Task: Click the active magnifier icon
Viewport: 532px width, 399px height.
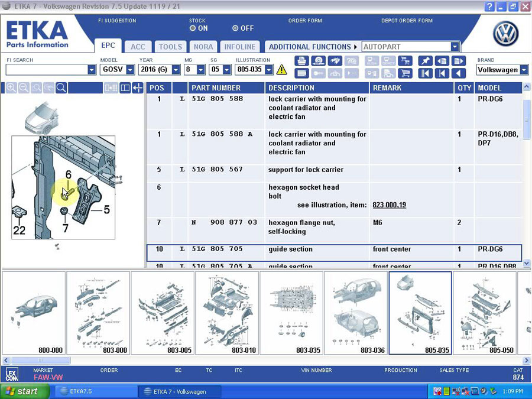Action: [61, 88]
